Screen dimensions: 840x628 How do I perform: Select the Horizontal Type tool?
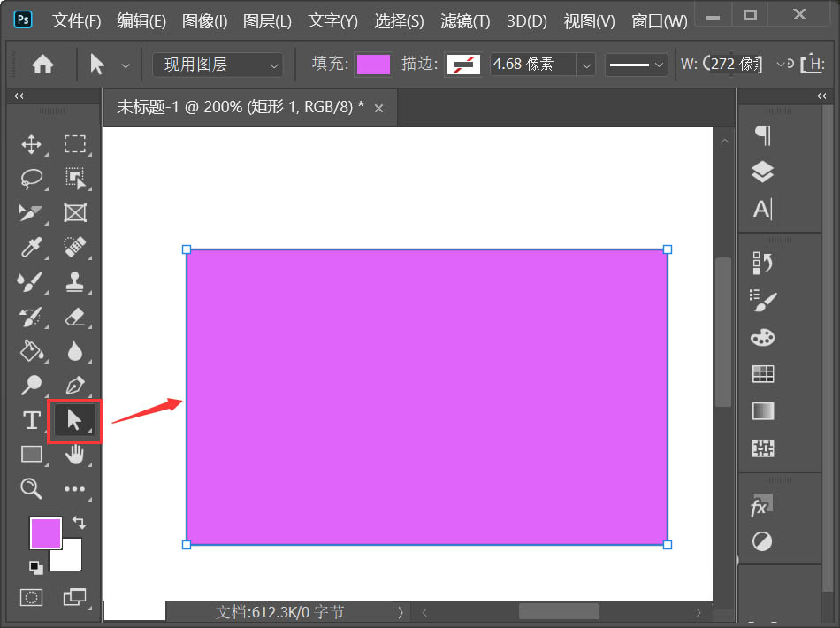point(31,420)
